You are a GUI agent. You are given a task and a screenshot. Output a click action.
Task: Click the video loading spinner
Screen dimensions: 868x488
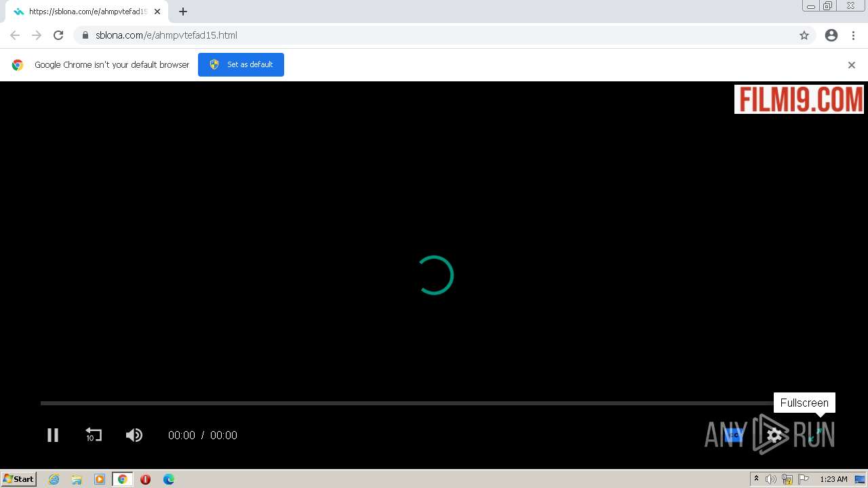point(434,275)
